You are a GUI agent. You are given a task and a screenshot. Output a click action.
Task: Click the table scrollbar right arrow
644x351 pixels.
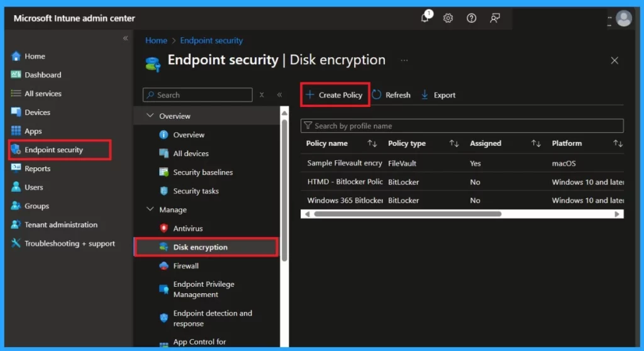tap(617, 214)
